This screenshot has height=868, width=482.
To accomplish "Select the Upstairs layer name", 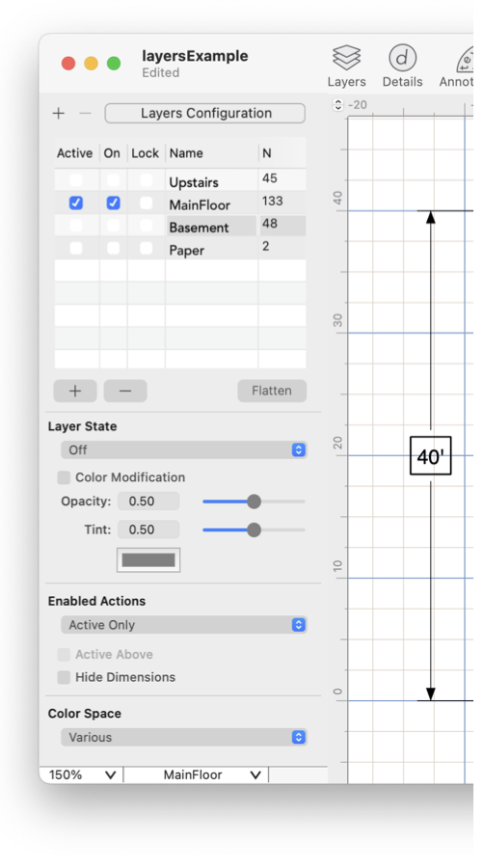I will click(194, 182).
